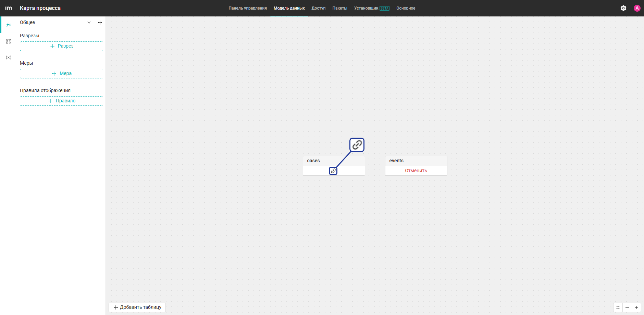Zoom out the canvas
This screenshot has height=315, width=644.
click(627, 307)
